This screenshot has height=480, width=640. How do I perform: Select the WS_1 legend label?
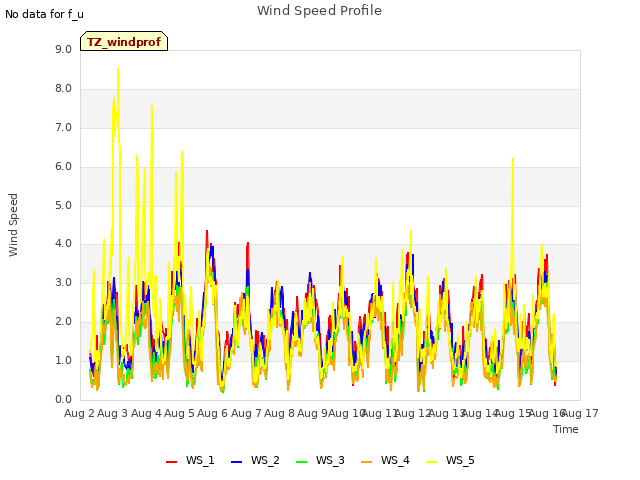[200, 460]
